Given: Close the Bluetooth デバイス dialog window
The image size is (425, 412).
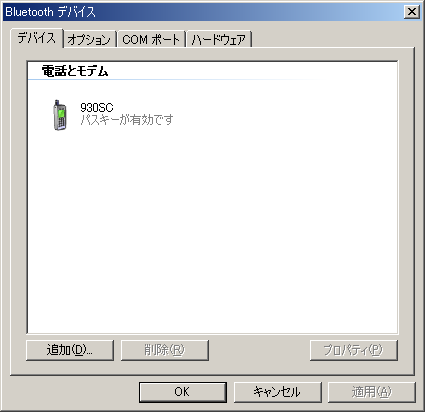Looking at the screenshot, I should [412, 12].
